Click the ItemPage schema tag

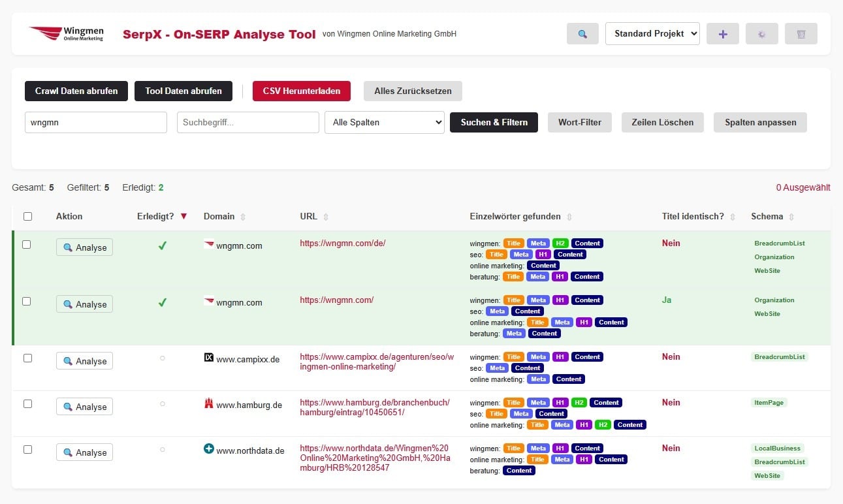coord(769,403)
